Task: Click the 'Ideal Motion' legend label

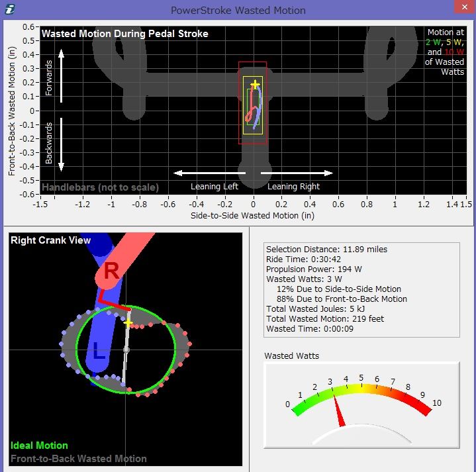Action: [39, 446]
